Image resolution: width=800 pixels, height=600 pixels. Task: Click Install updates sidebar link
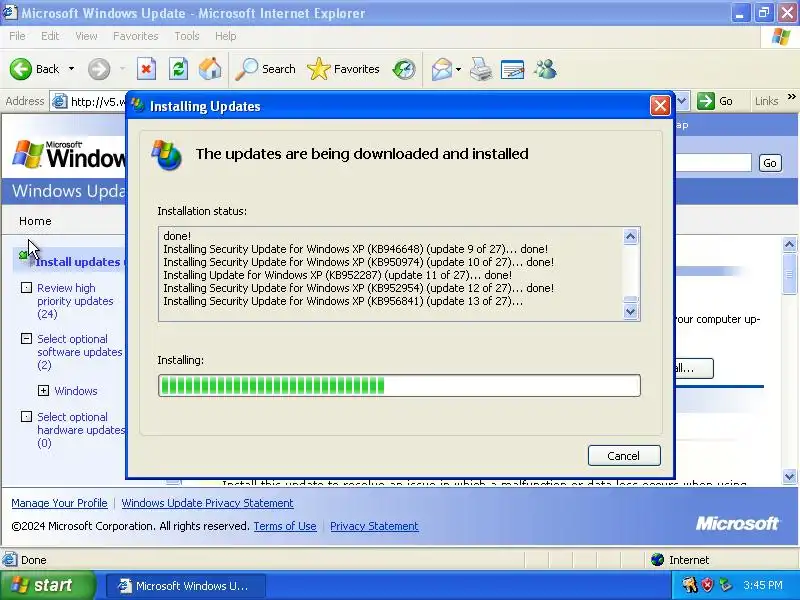pyautogui.click(x=78, y=262)
